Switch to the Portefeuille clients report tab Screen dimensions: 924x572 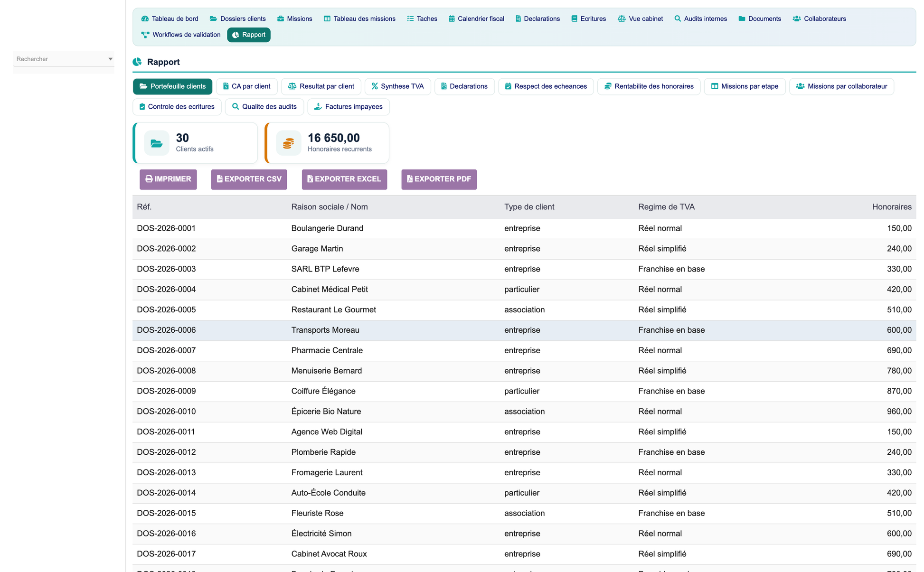pyautogui.click(x=172, y=86)
